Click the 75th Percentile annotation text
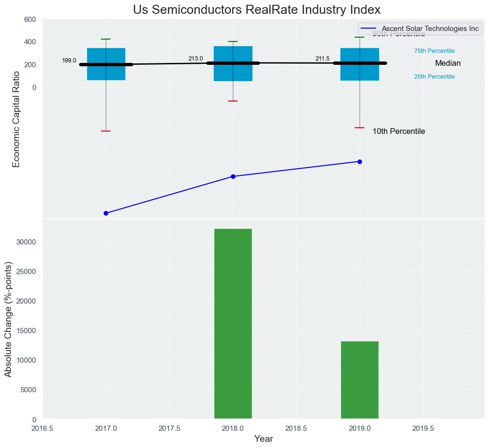490x448 pixels. pyautogui.click(x=434, y=51)
